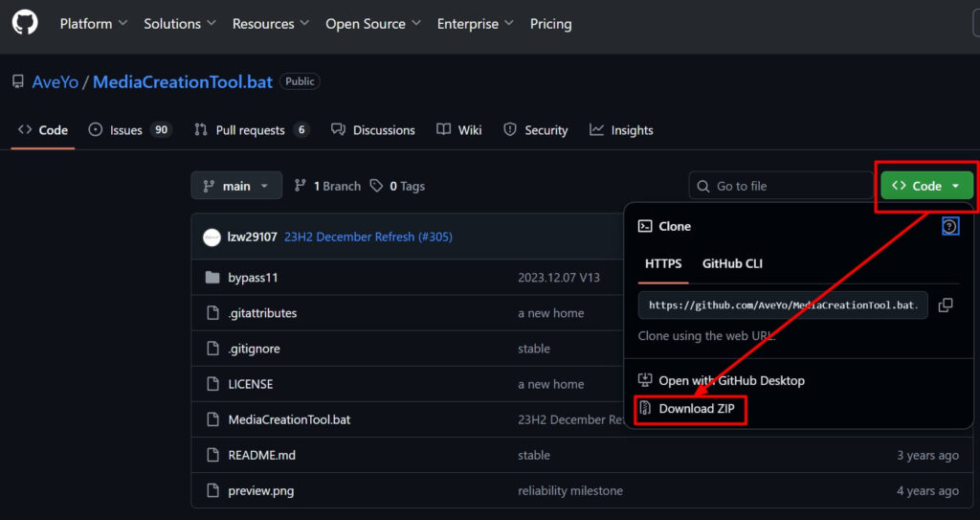
Task: Click the bypass11 folder icon
Action: point(212,278)
